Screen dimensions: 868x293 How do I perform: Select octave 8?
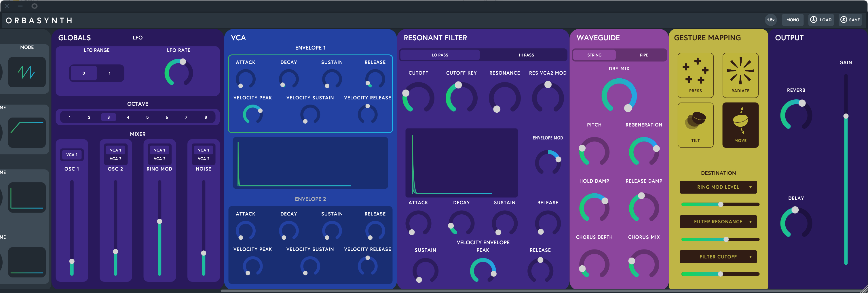[x=206, y=117]
